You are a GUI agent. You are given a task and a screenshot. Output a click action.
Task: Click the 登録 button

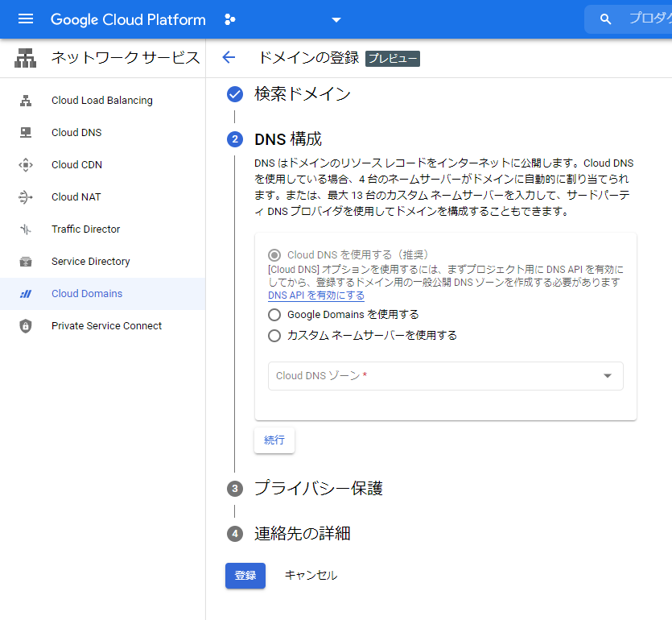click(x=245, y=576)
